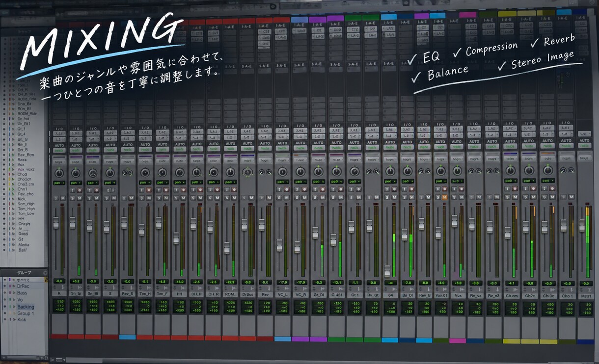Record-enable the 64 channel

coord(393,189)
